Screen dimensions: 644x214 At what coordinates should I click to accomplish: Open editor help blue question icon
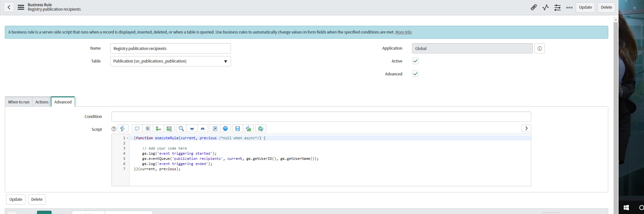point(226,129)
